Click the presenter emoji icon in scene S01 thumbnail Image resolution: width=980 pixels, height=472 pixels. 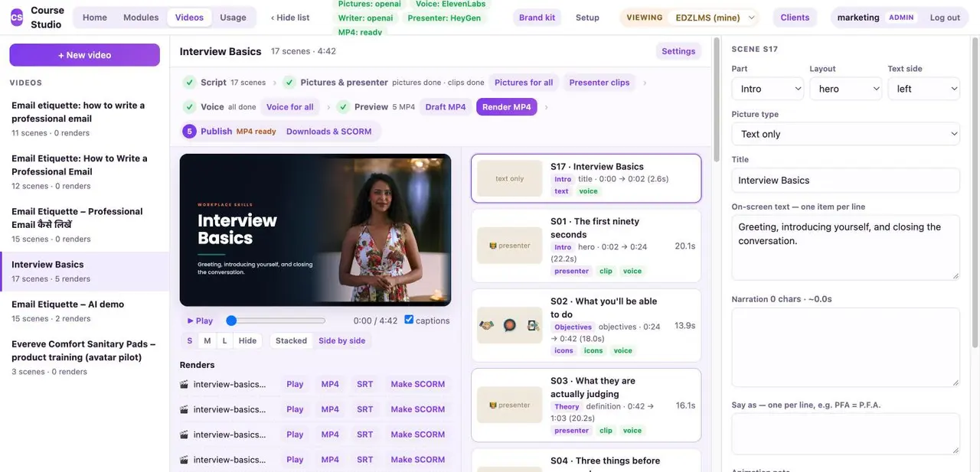click(x=493, y=246)
